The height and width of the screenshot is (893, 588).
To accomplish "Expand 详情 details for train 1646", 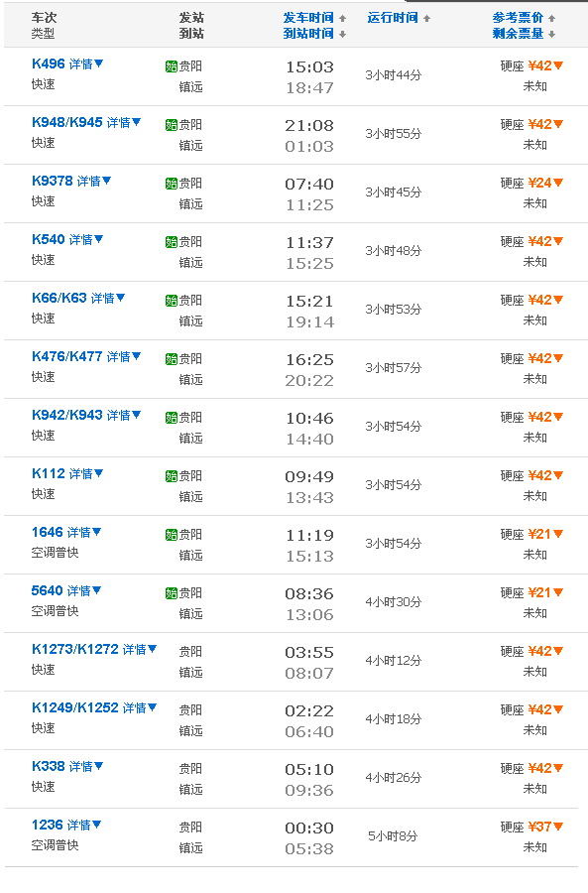I will 84,533.
